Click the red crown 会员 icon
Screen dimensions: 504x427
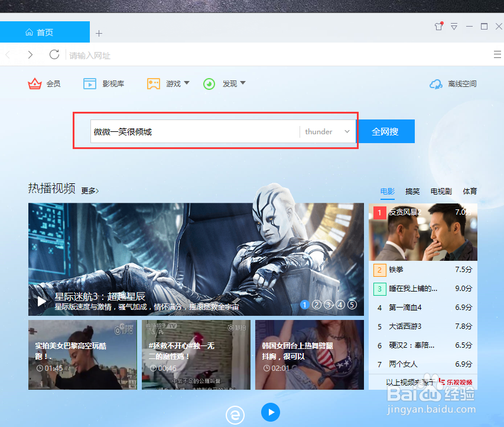[x=35, y=83]
